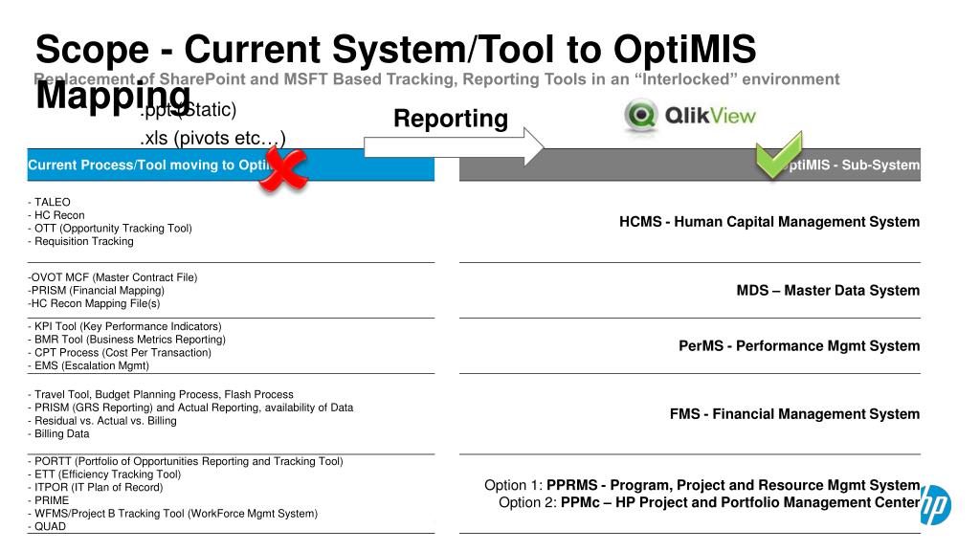This screenshot has height=551, width=980.
Task: Select 'Residual vs. Actual vs. Billing' line
Action: coord(102,421)
